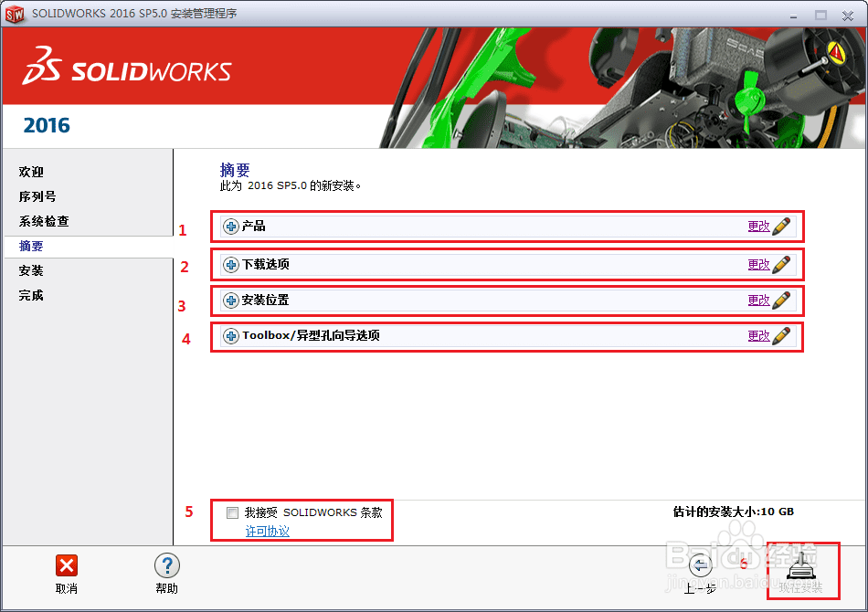This screenshot has width=868, height=612.
Task: Click pencil icon in 安装位置 row
Action: point(781,300)
